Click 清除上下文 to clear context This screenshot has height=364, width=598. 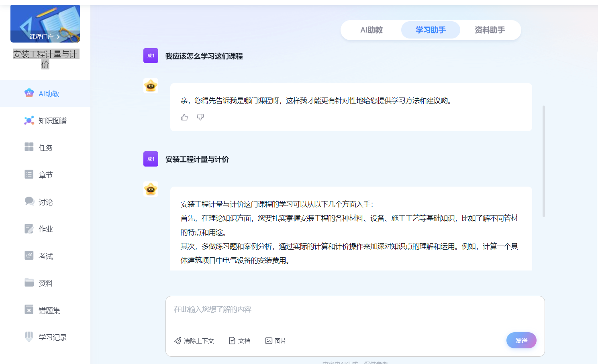(194, 341)
